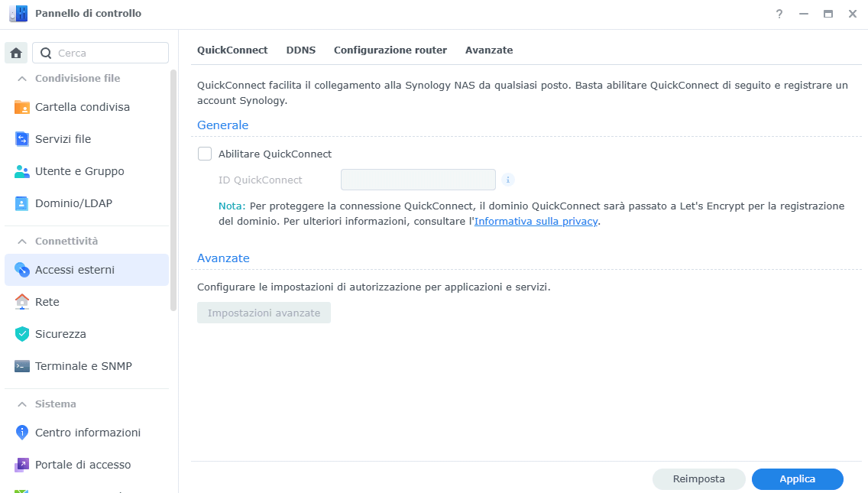Close the Pannello di controllo window
The image size is (868, 493).
click(x=853, y=14)
